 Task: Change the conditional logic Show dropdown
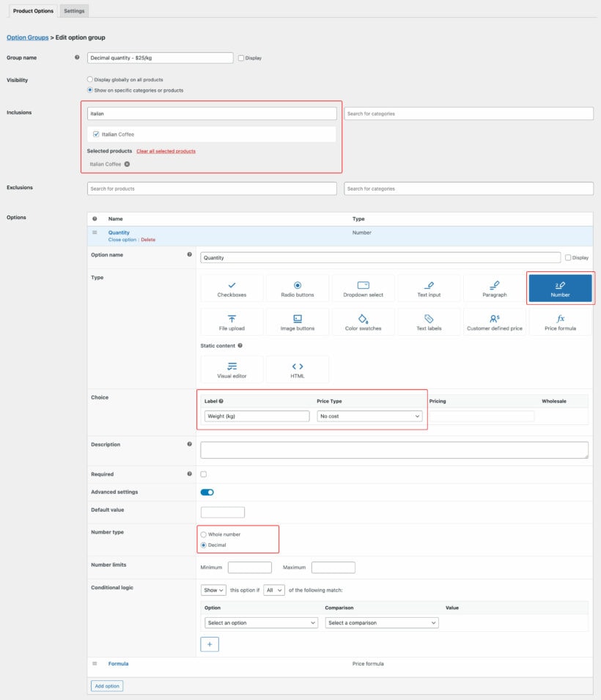tap(213, 590)
